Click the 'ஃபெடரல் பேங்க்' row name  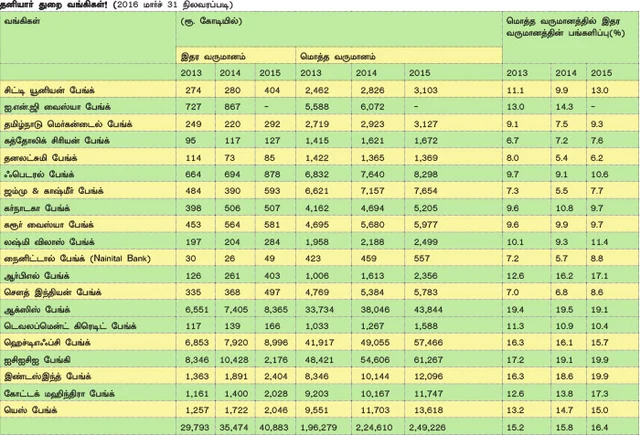(39, 175)
